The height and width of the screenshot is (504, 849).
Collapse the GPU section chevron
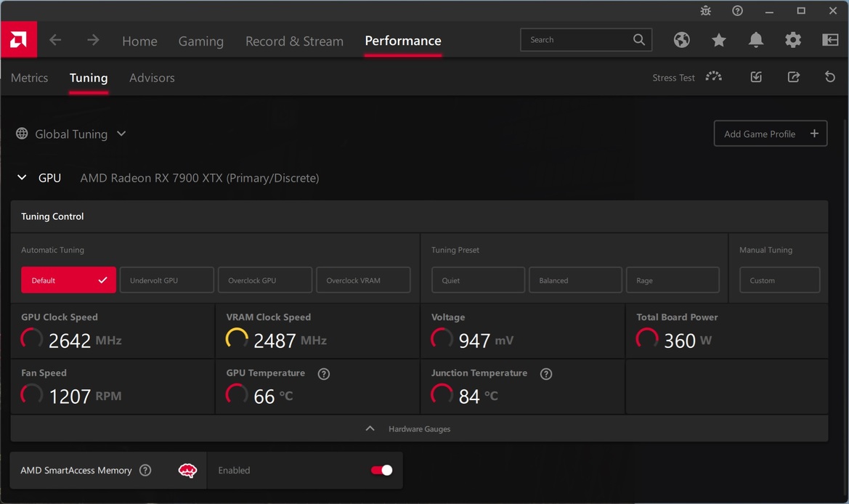coord(22,177)
